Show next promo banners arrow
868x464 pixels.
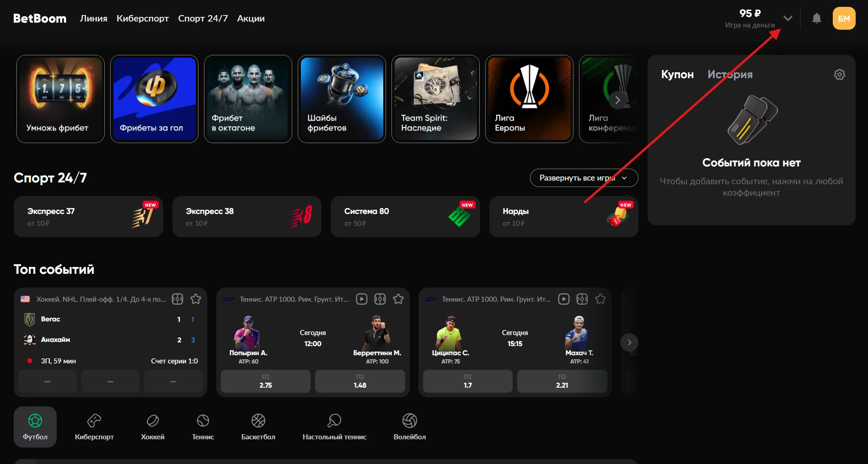click(617, 100)
